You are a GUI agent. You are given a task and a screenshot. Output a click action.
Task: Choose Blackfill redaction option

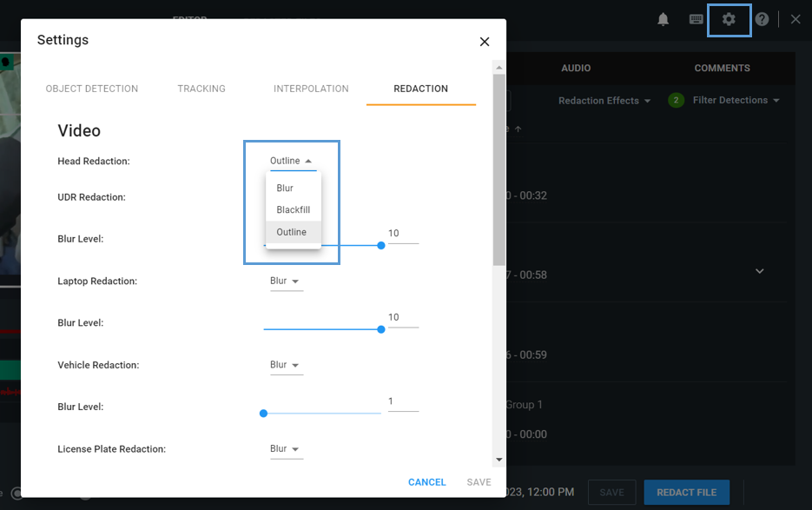pyautogui.click(x=293, y=210)
